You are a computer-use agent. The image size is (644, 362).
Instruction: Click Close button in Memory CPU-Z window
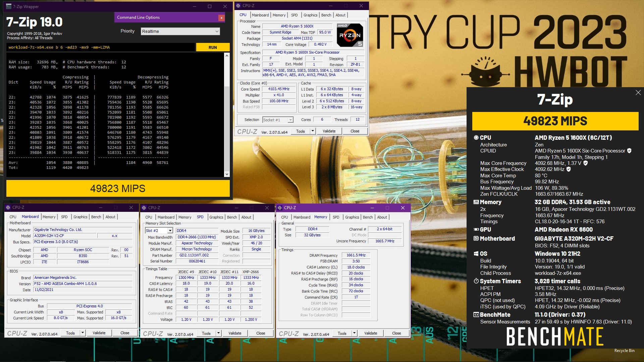coord(396,333)
